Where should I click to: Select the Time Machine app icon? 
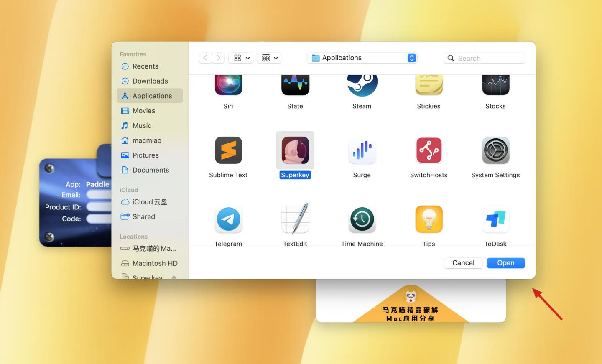[x=362, y=219]
